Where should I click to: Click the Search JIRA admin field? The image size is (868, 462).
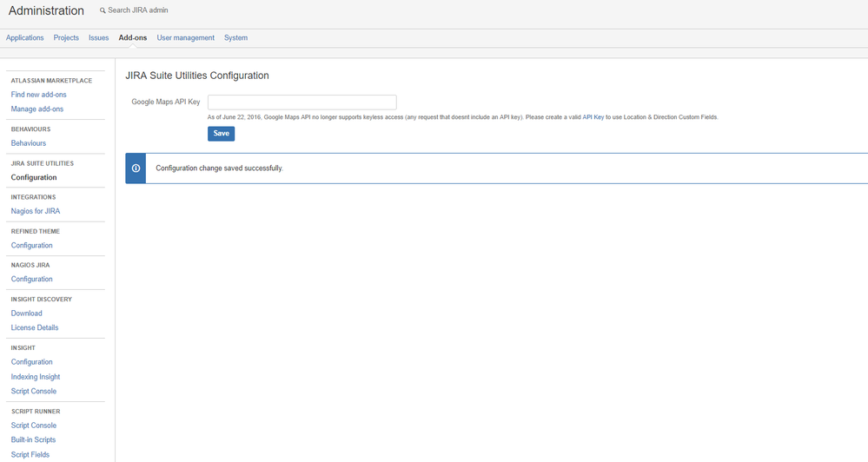[x=138, y=10]
